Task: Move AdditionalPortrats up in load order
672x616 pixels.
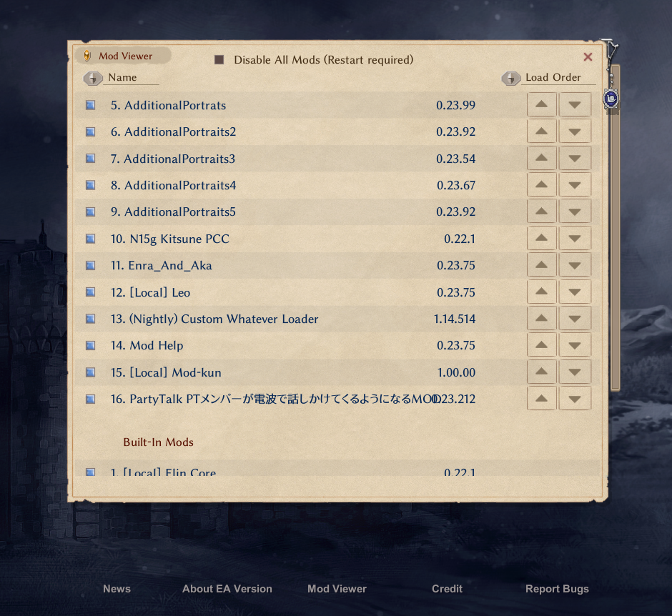Action: point(542,105)
